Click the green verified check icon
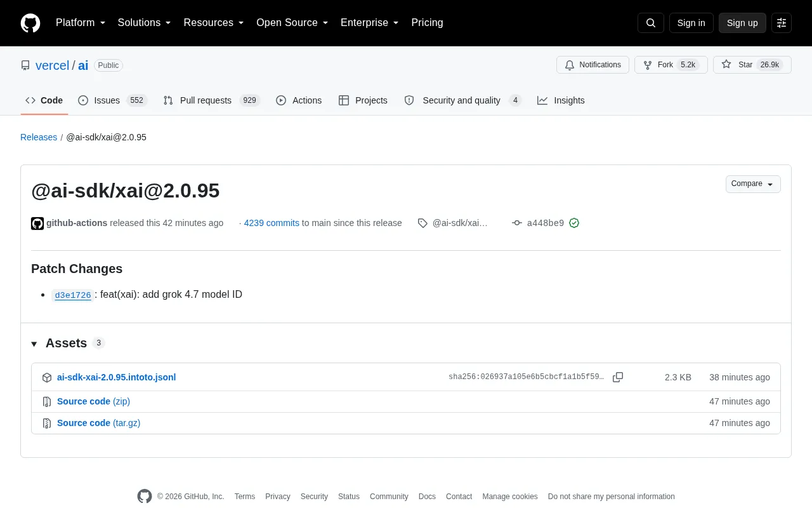 pyautogui.click(x=574, y=223)
